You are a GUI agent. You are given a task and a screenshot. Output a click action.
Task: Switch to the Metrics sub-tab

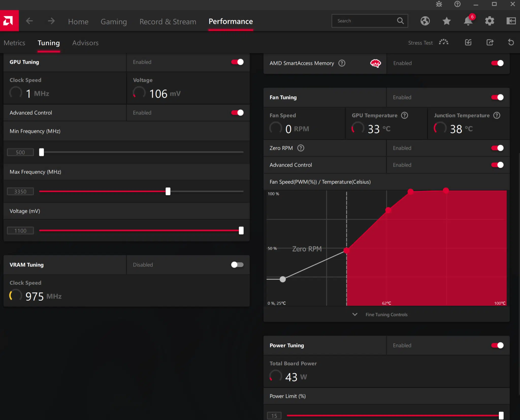[x=14, y=43]
